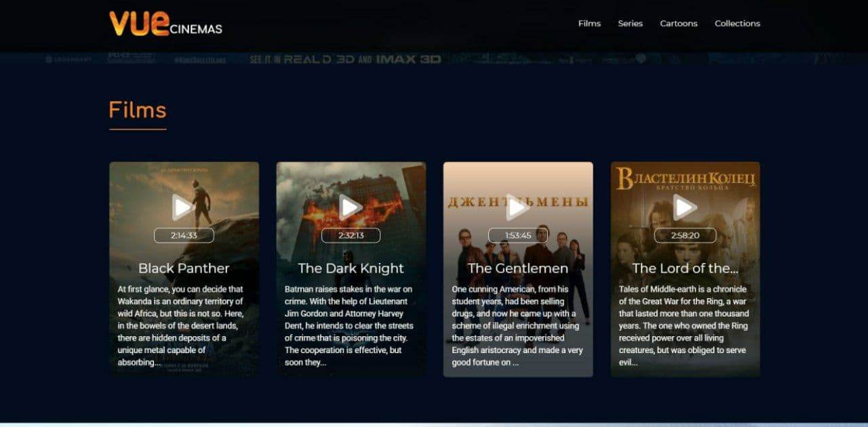The width and height of the screenshot is (868, 427).
Task: Play The Lord of the Rings film
Action: tap(685, 207)
